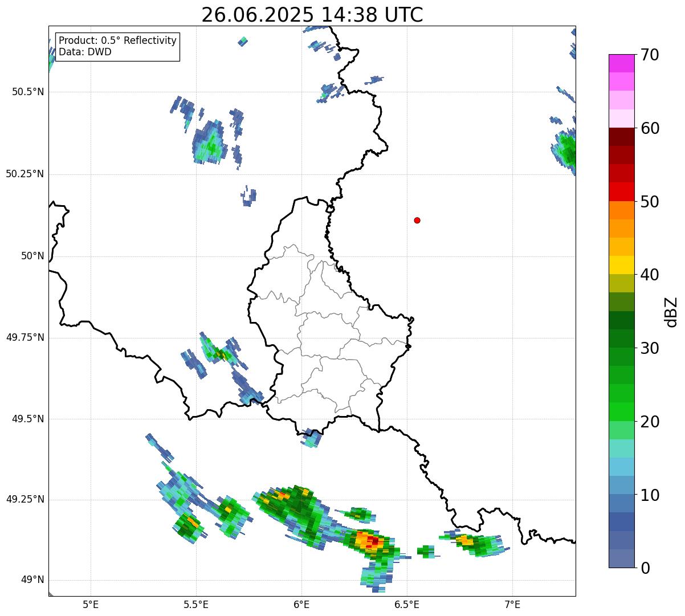Click the longitude label '5.5°E'
This screenshot has width=685, height=616.
click(x=196, y=604)
